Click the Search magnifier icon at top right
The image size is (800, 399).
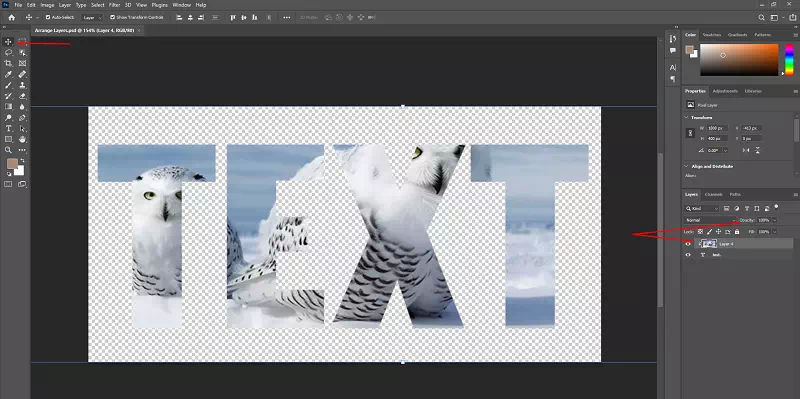[x=761, y=17]
